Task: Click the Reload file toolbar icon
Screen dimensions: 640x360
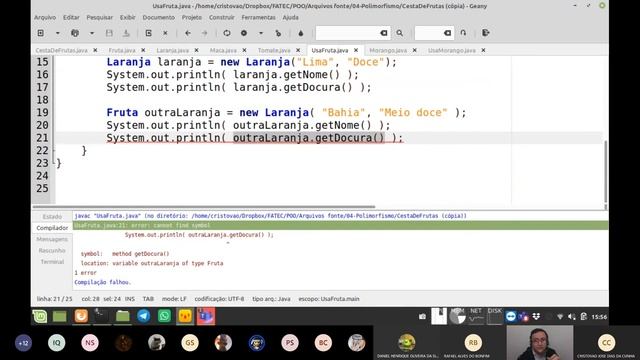Action: click(148, 33)
